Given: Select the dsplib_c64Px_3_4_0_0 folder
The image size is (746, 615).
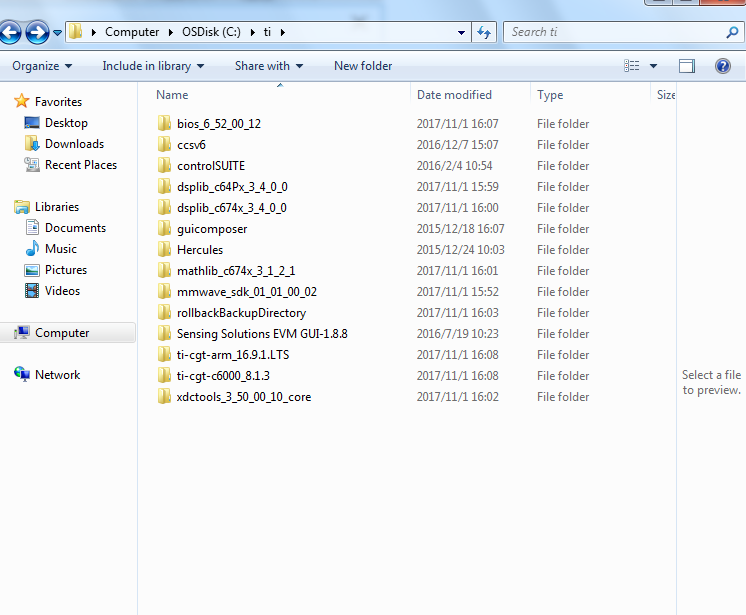Looking at the screenshot, I should pyautogui.click(x=232, y=186).
